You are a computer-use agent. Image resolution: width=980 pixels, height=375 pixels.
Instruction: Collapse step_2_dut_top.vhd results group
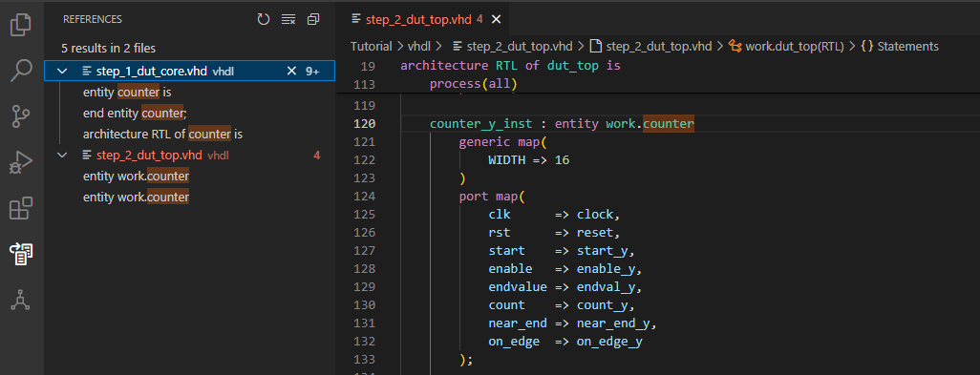62,155
